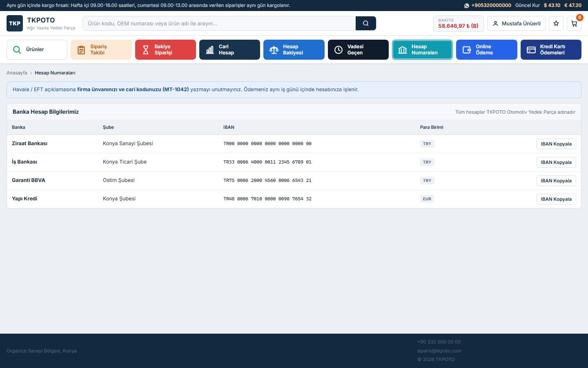Viewport: 588px width, 368px height.
Task: Focus the product search input field
Action: (x=219, y=23)
